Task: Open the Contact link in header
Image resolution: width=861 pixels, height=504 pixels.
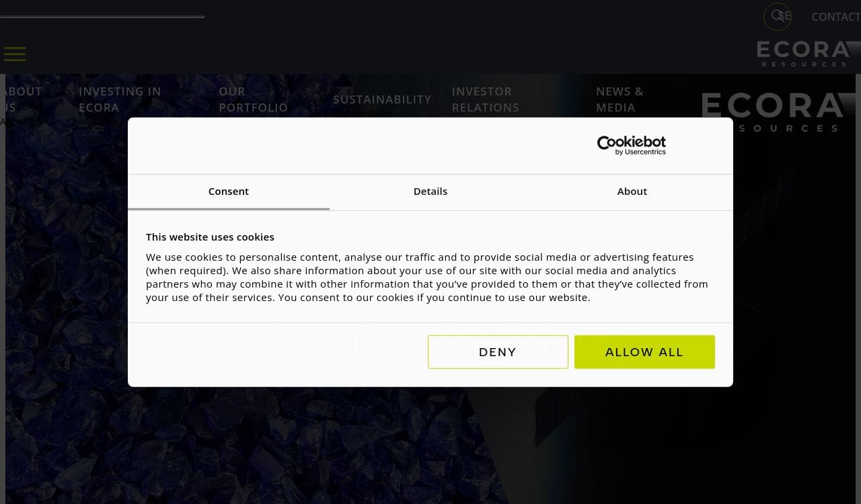Action: coord(835,17)
